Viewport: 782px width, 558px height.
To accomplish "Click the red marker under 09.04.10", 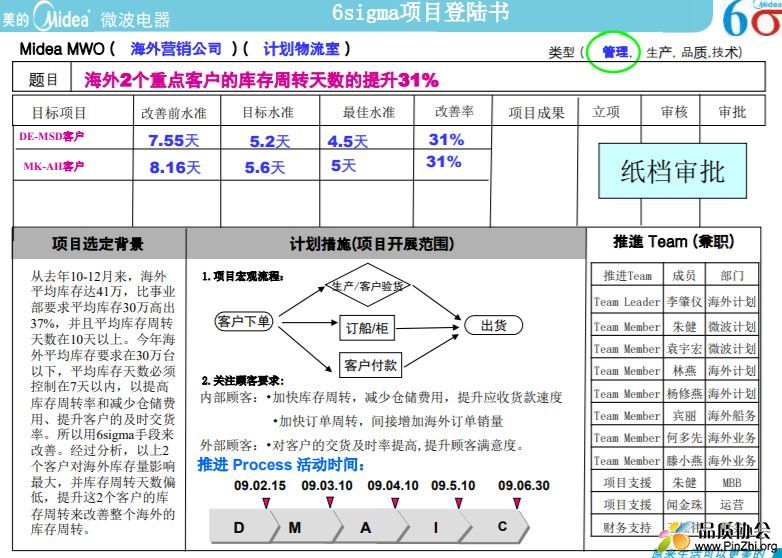I will pyautogui.click(x=395, y=503).
